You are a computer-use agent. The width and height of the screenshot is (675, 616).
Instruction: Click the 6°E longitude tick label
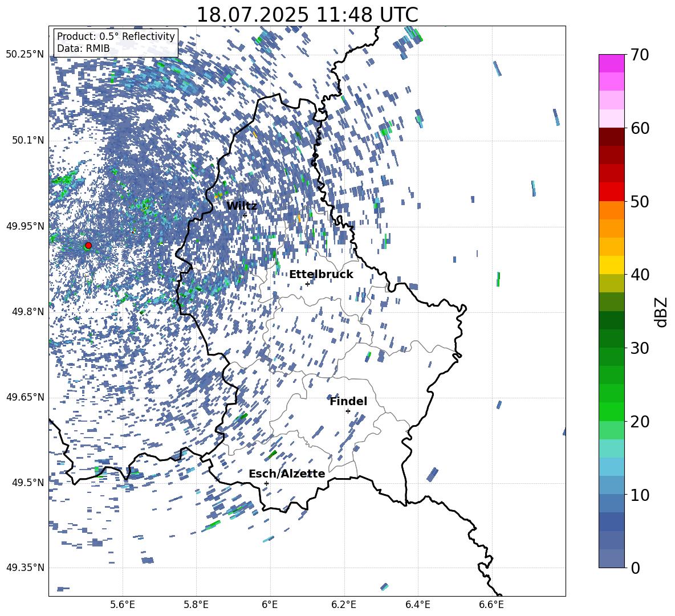pos(270,605)
